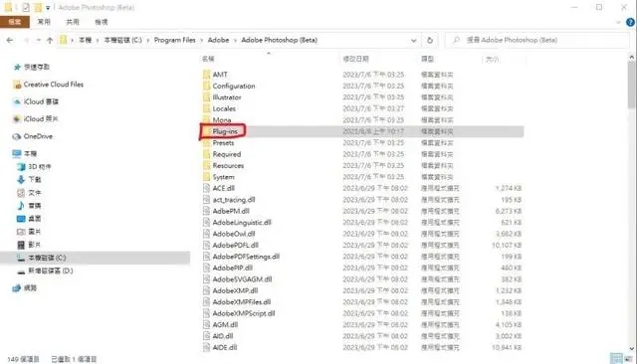Open the File ribbon tab
This screenshot has width=637, height=364.
pos(15,22)
